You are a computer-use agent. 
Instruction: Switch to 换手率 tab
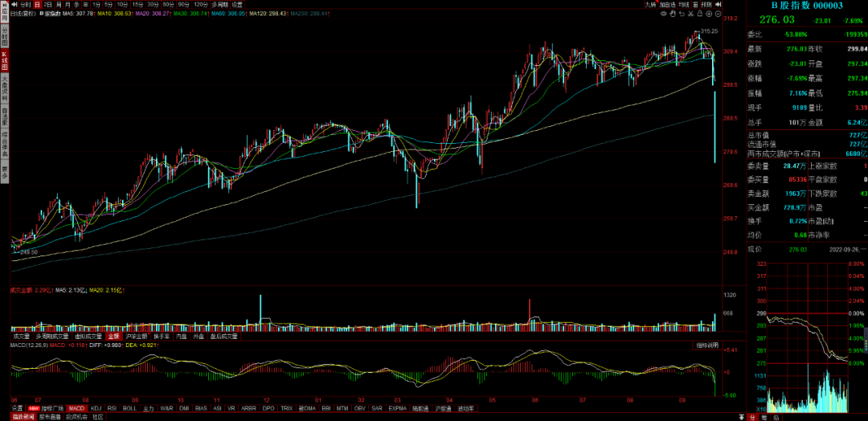tap(162, 336)
